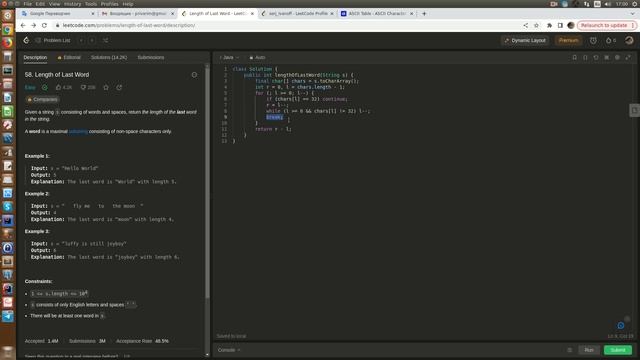This screenshot has height=360, width=640.
Task: Click the scroll-down arrow of description scrollbar
Action: (207, 354)
